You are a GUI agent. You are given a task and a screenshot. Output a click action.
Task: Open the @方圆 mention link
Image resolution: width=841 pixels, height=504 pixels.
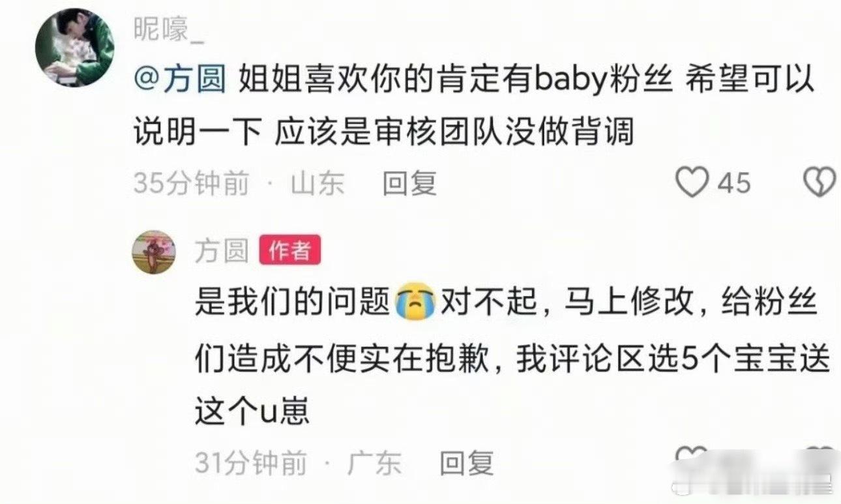180,81
